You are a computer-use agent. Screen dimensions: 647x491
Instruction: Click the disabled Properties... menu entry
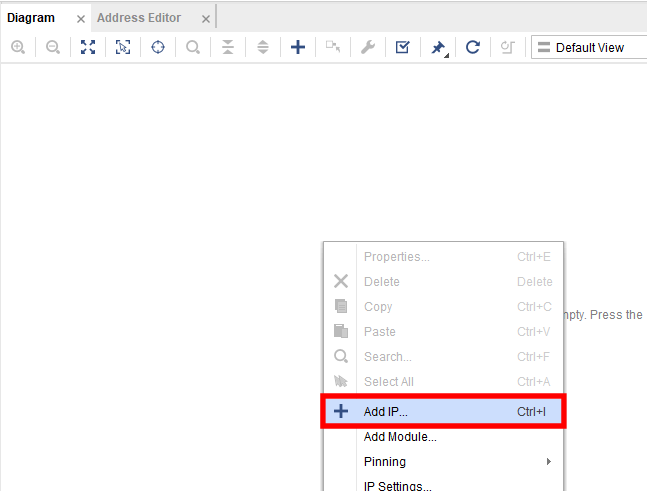coord(443,257)
